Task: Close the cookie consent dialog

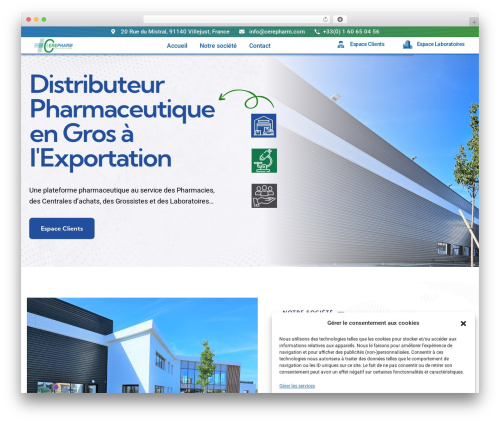Action: coord(463,323)
